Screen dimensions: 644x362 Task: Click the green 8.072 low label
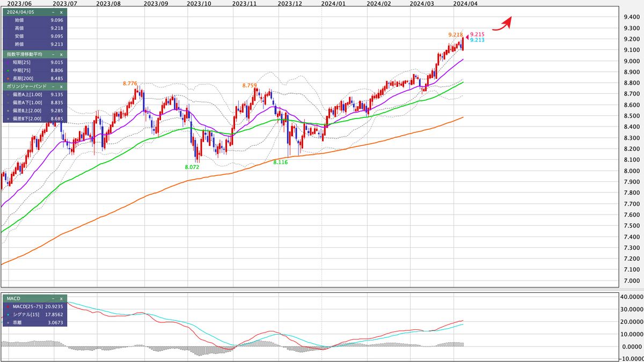[192, 167]
